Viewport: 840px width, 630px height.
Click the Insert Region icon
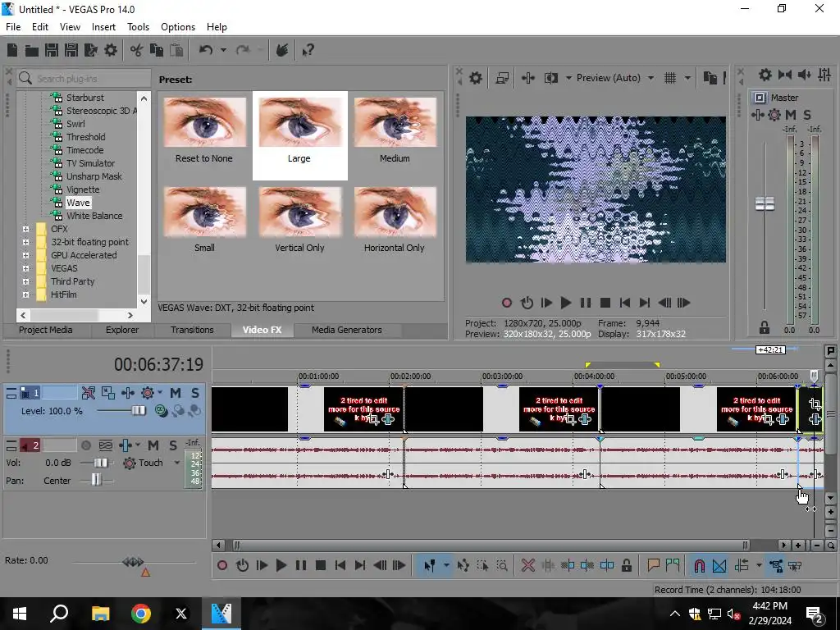click(673, 566)
